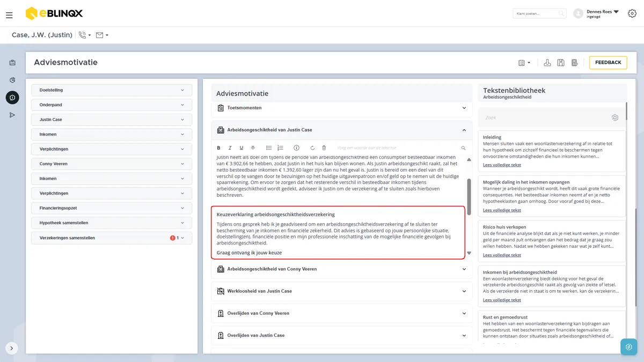Click the eBlinqx logo

54,13
